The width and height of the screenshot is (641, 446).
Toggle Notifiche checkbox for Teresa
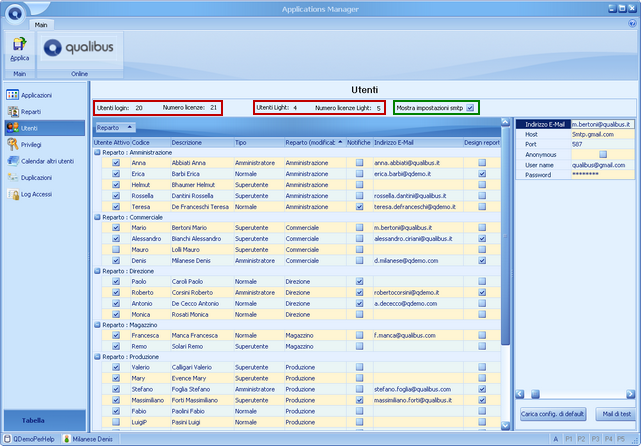(x=359, y=207)
